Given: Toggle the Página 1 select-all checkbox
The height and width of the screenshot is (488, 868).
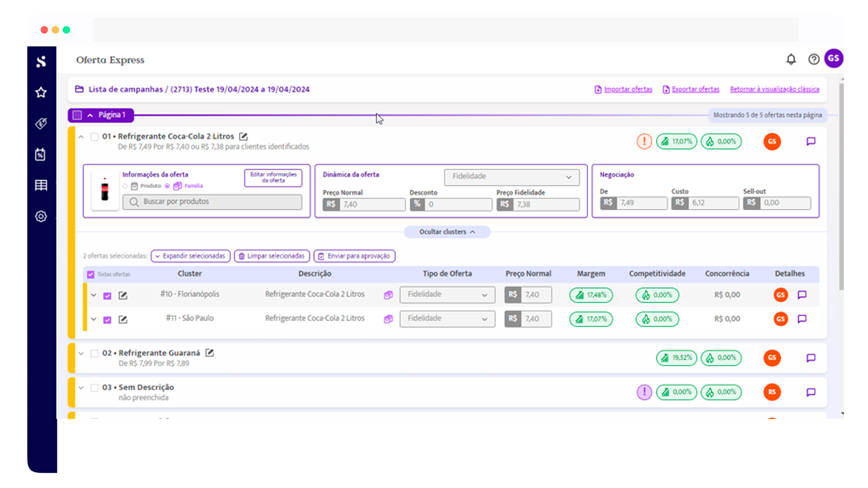Looking at the screenshot, I should tap(77, 115).
